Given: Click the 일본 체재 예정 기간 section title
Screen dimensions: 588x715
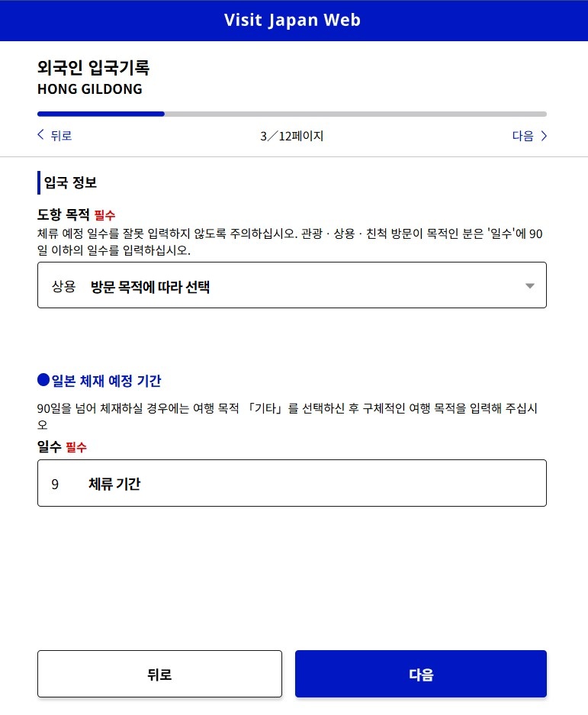Looking at the screenshot, I should [106, 380].
